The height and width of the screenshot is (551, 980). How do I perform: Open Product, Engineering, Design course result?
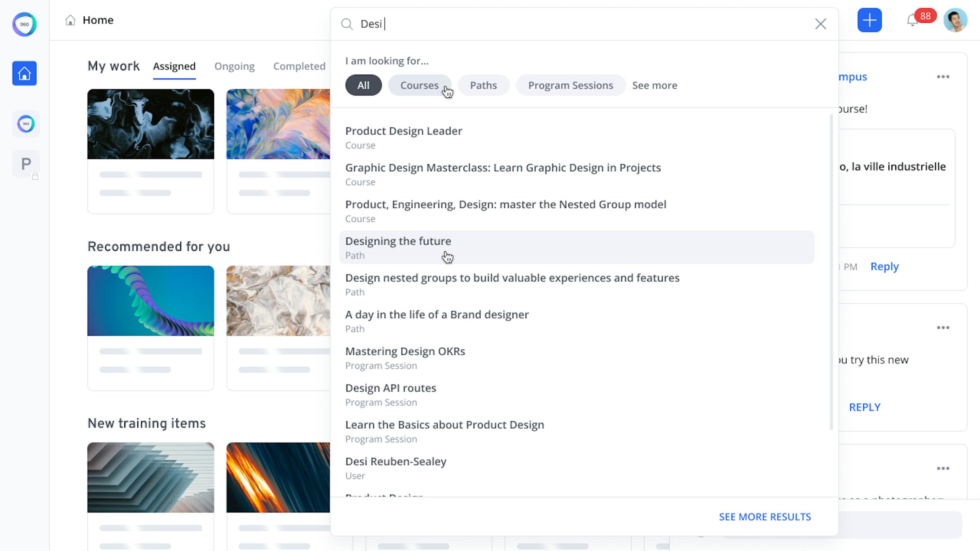coord(577,211)
